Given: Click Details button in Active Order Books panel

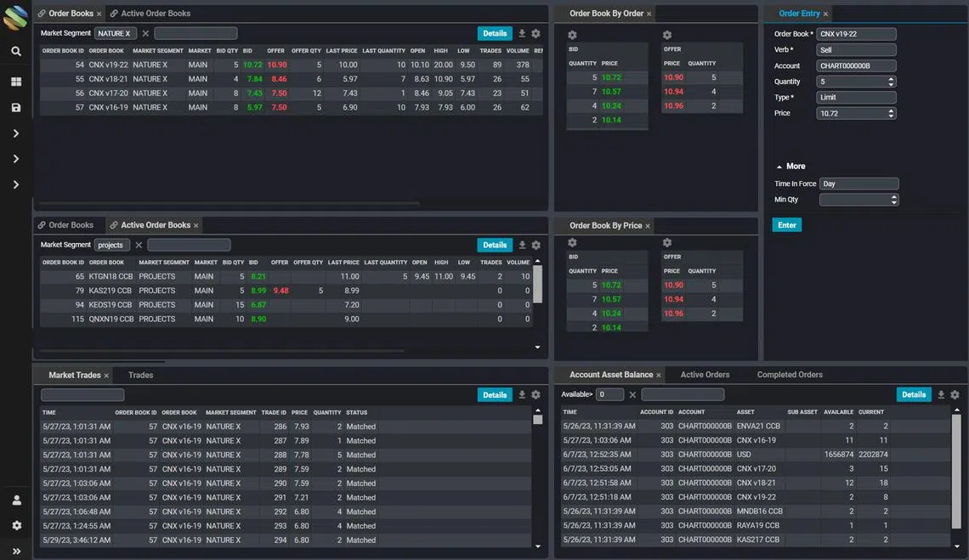Looking at the screenshot, I should point(495,245).
